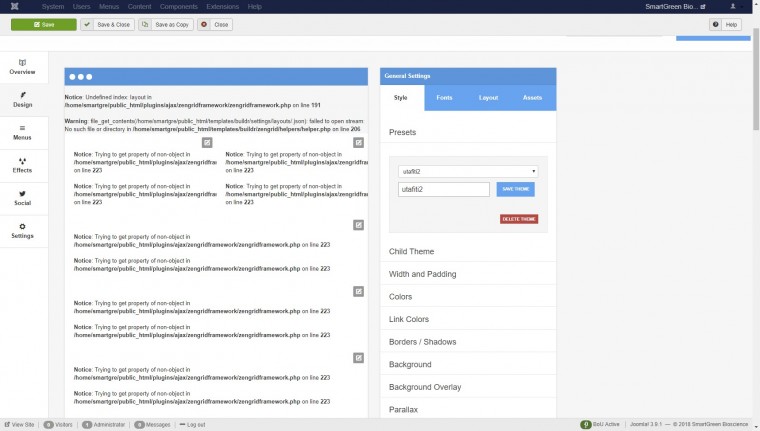Click the Close toolbar button
The image size is (760, 431).
[x=215, y=24]
